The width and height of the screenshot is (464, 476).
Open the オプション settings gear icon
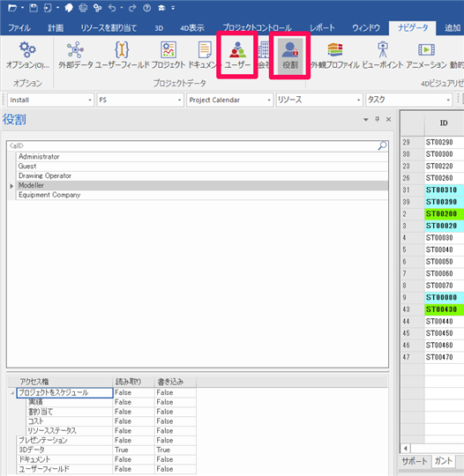27,56
